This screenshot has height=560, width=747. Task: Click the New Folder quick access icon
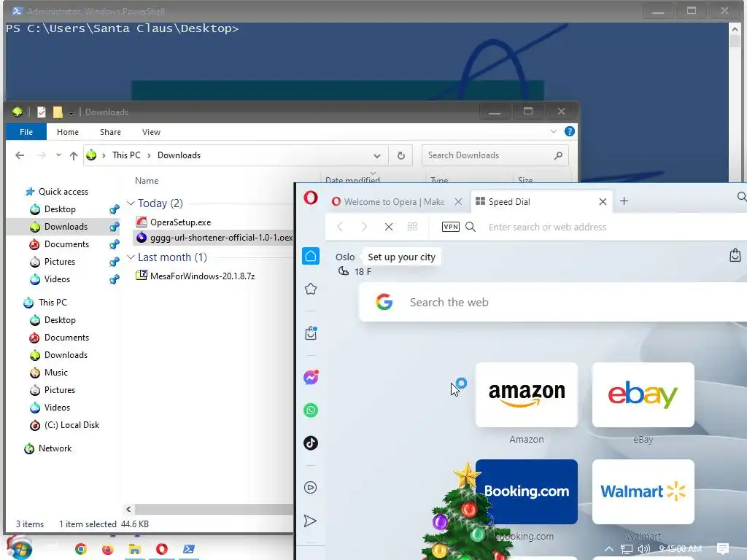pos(58,112)
